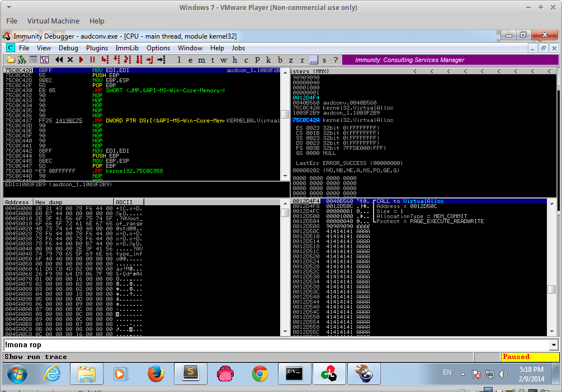Click the purple graph icon in the toolbar
Image resolution: width=562 pixels, height=392 pixels.
[44, 60]
